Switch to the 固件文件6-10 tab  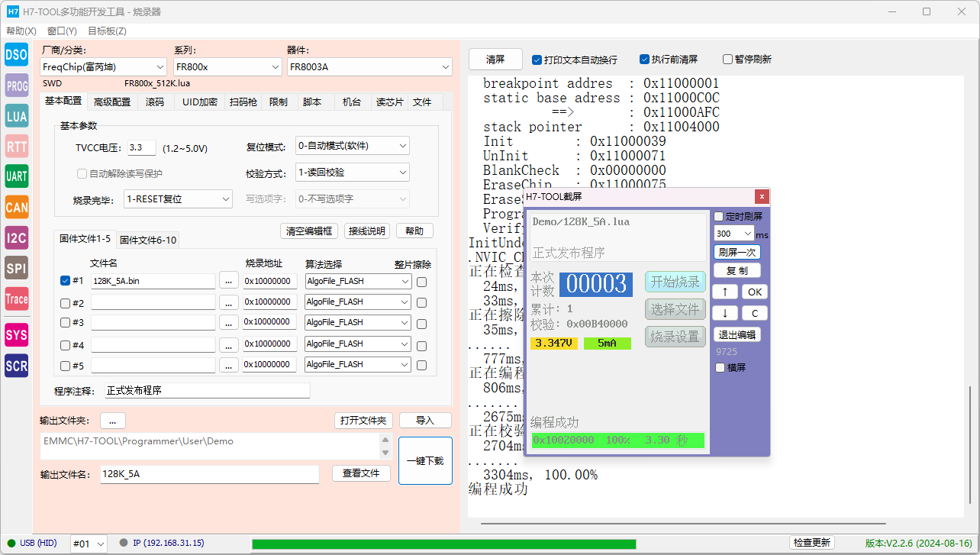click(148, 240)
